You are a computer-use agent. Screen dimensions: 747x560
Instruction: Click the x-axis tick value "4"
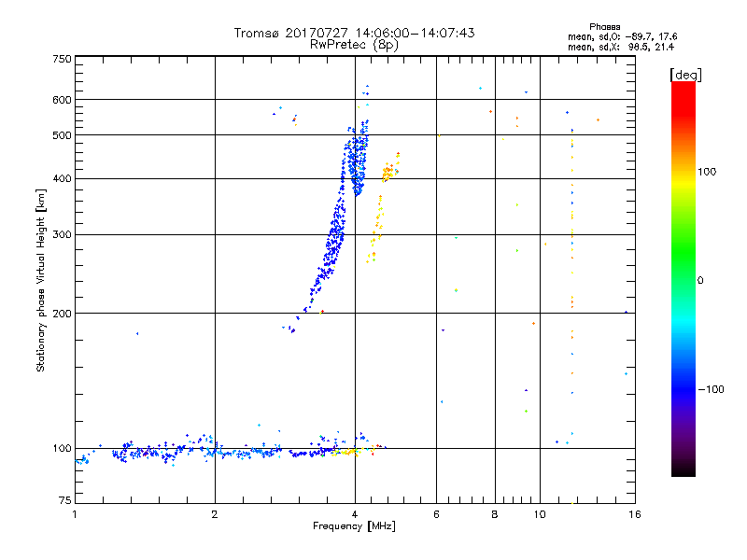[x=355, y=514]
